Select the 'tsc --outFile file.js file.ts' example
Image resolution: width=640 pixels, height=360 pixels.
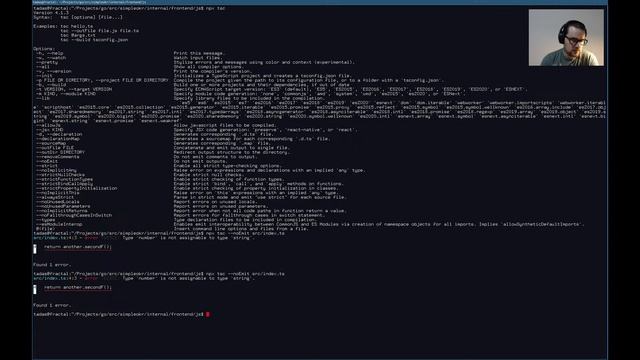pyautogui.click(x=100, y=31)
